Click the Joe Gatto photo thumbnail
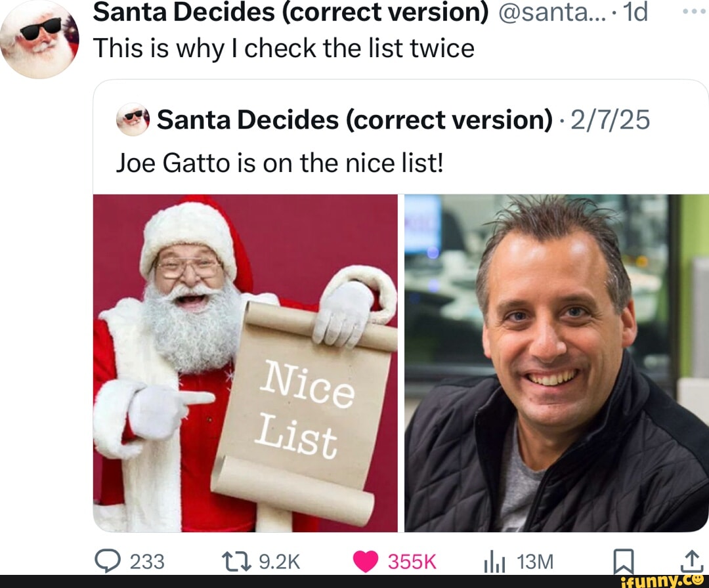The height and width of the screenshot is (588, 709). click(x=555, y=361)
